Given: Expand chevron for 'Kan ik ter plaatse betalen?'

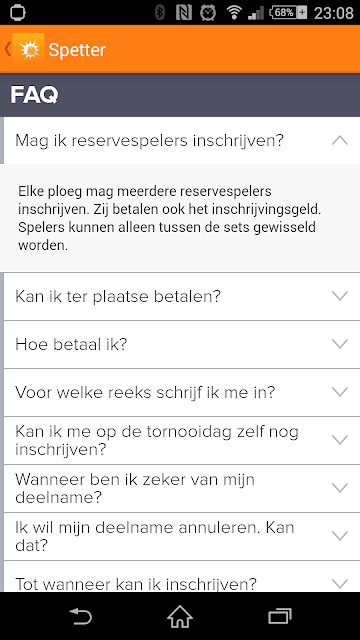Looking at the screenshot, I should pos(340,296).
